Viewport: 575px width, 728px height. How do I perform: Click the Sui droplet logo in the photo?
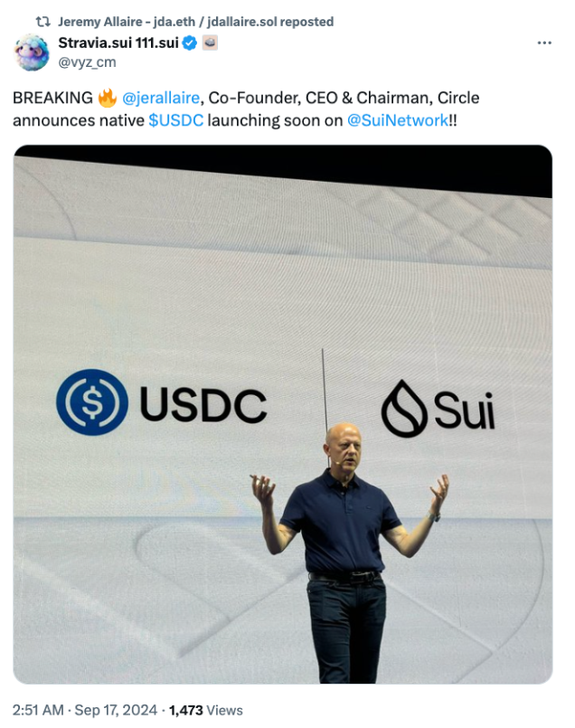404,409
